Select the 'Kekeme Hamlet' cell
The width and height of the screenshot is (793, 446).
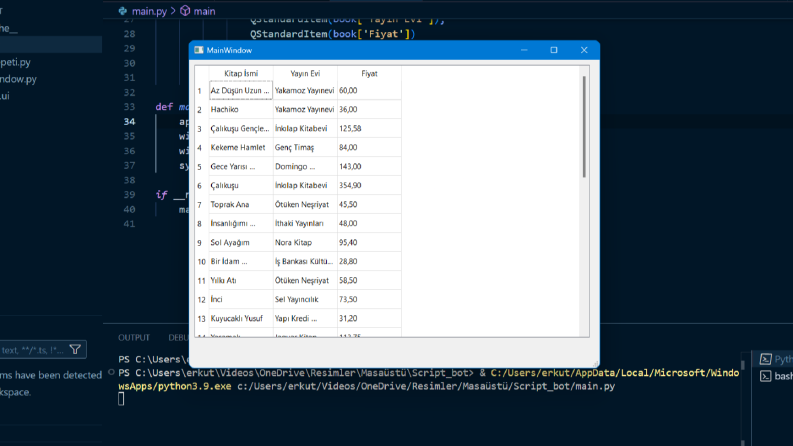[241, 147]
